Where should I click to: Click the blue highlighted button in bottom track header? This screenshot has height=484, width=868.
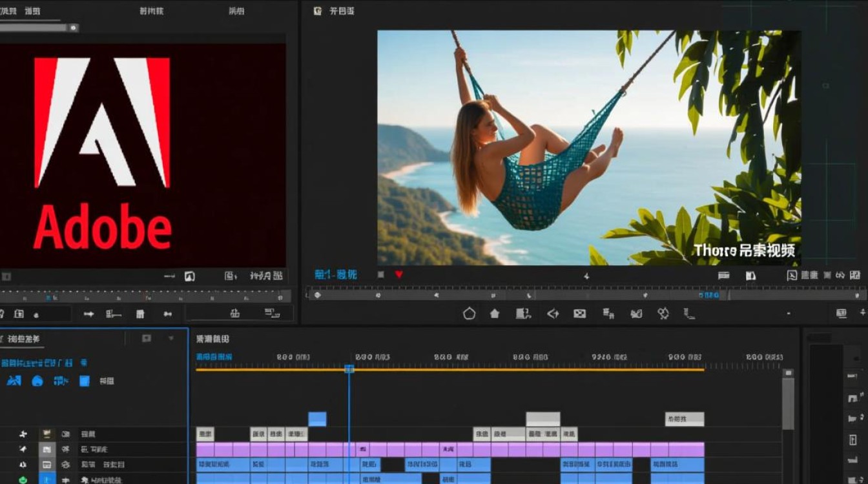pyautogui.click(x=47, y=479)
